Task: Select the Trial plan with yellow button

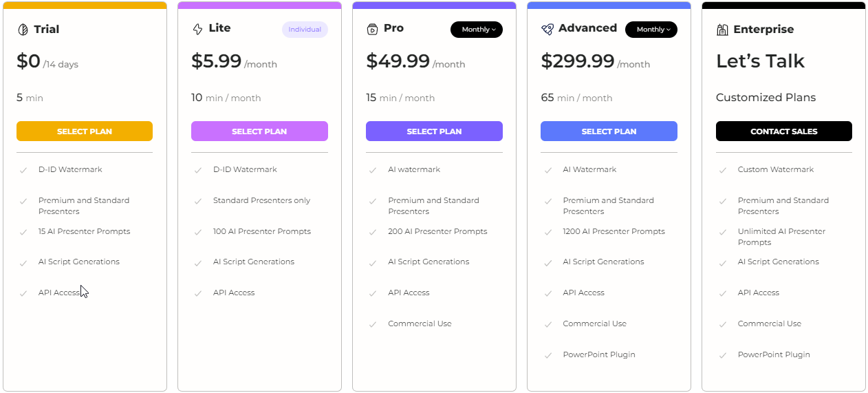Action: (85, 131)
